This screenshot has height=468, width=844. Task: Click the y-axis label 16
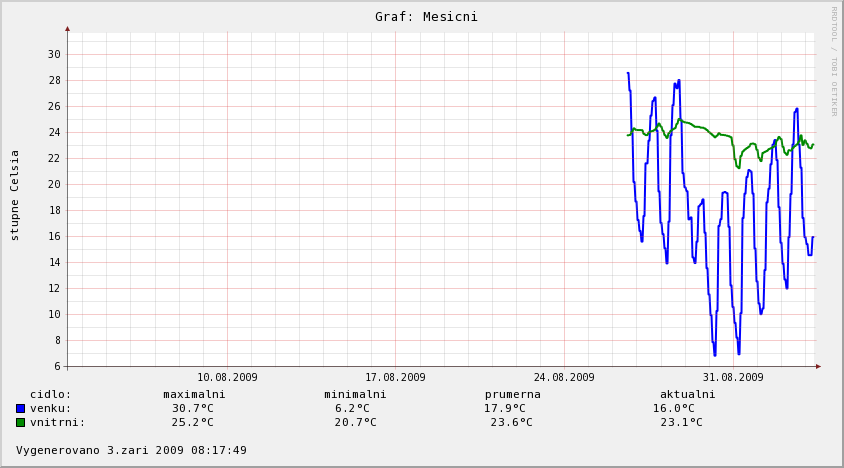click(54, 236)
